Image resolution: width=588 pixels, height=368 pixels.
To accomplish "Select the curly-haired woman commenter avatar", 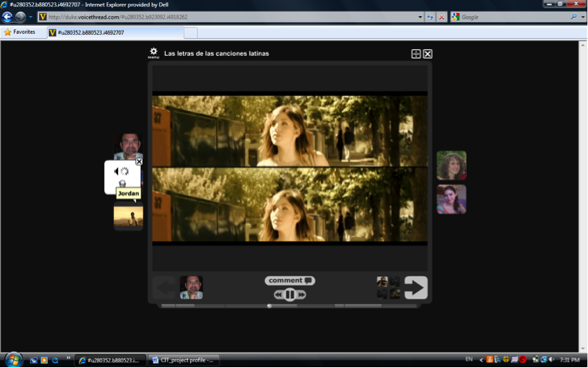I will 451,165.
